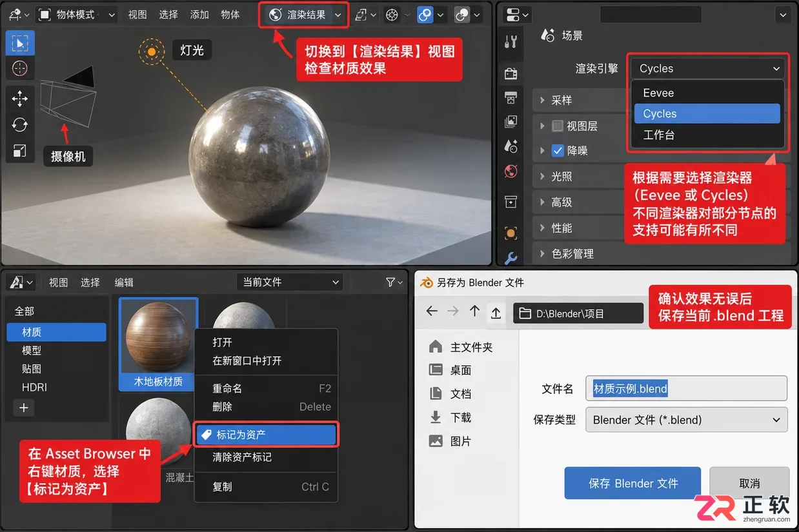Open the 保存类型 dropdown
This screenshot has height=532, width=799.
[x=686, y=420]
